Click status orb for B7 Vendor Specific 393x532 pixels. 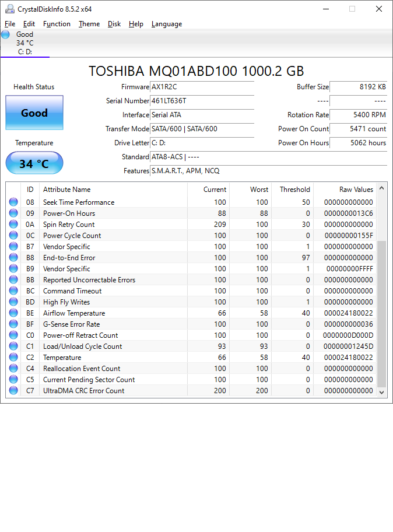pyautogui.click(x=13, y=246)
